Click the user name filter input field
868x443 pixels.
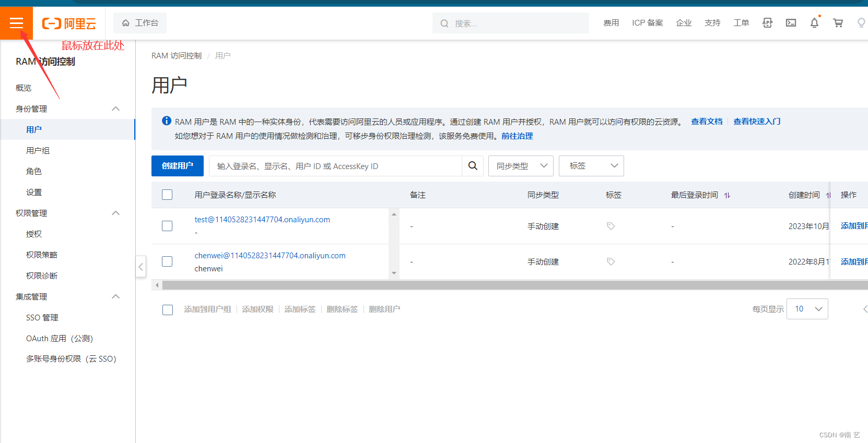335,166
